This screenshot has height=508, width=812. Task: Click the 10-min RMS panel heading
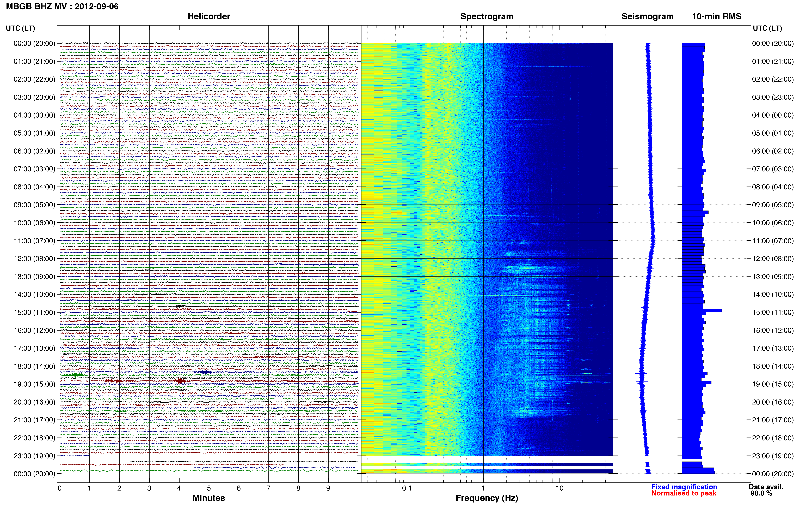pyautogui.click(x=716, y=16)
